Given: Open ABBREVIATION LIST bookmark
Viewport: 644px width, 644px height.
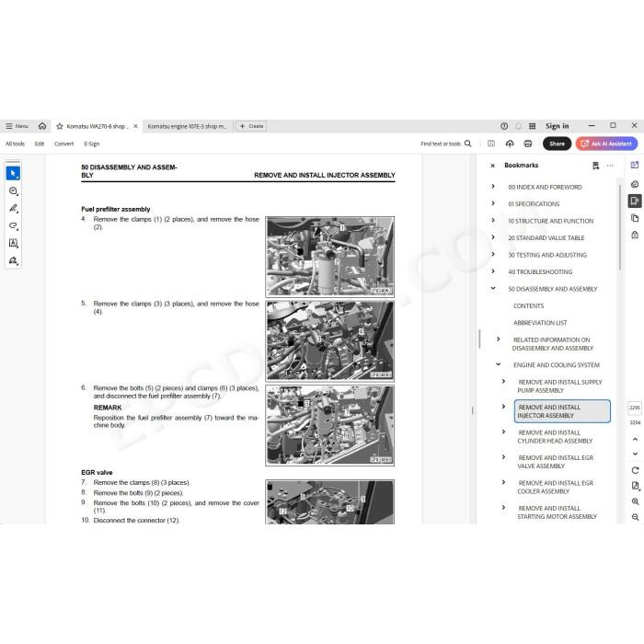Looking at the screenshot, I should (540, 323).
